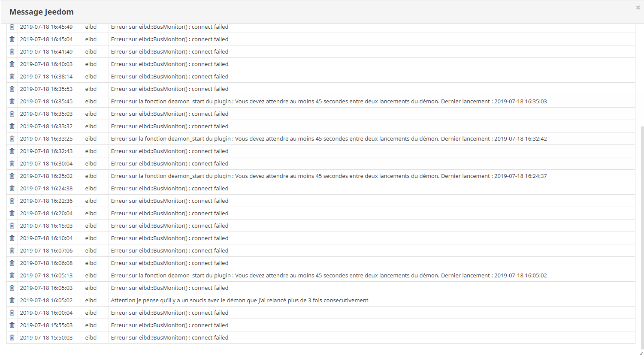
Task: Delete message dated 2019-07-18 16:33:25
Action: (12, 138)
